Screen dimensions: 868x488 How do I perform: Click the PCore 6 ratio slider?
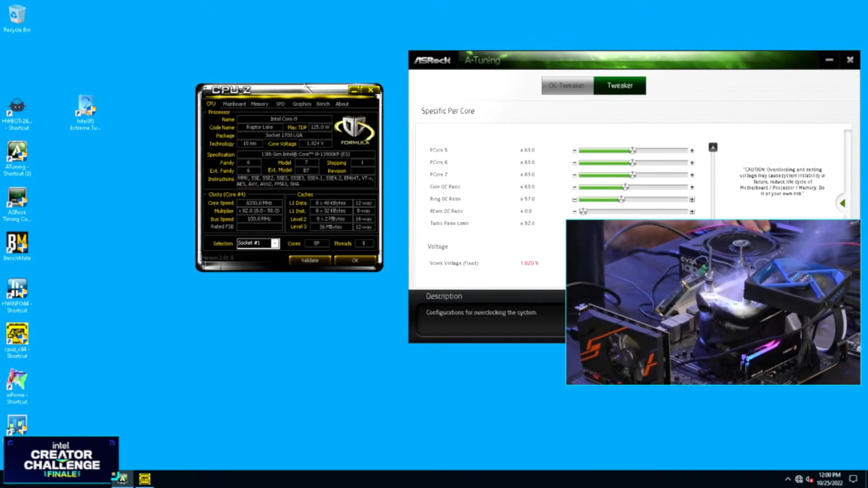click(x=633, y=163)
